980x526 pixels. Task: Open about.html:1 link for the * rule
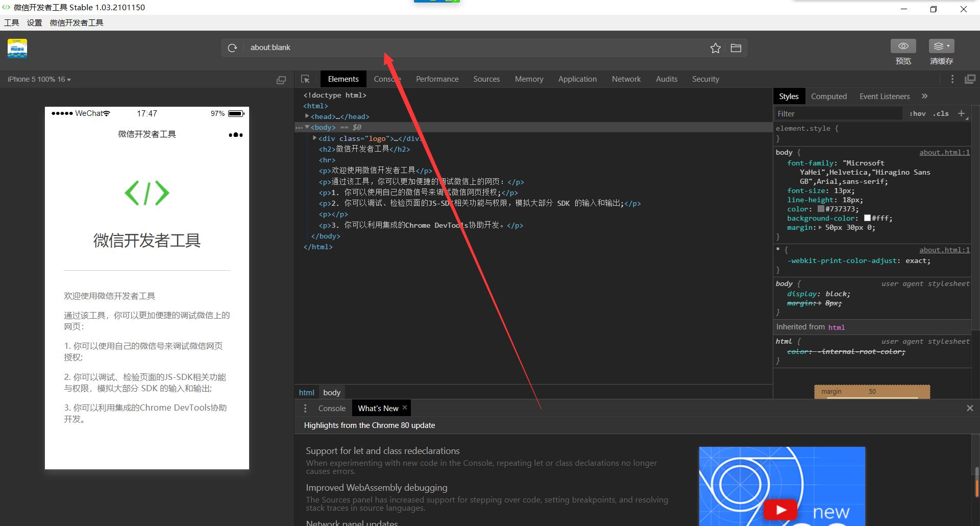click(x=944, y=250)
